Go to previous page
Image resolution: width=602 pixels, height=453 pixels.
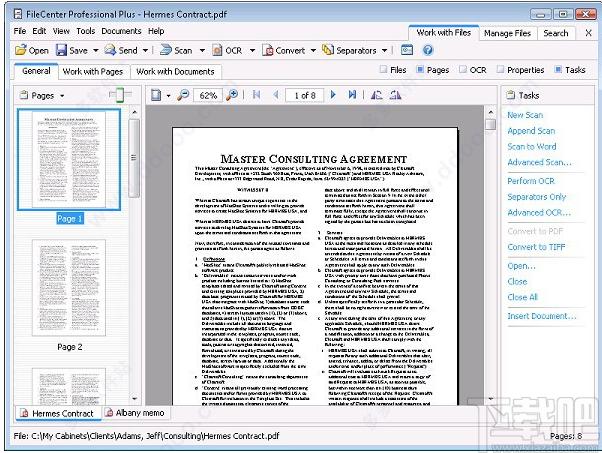coord(276,95)
